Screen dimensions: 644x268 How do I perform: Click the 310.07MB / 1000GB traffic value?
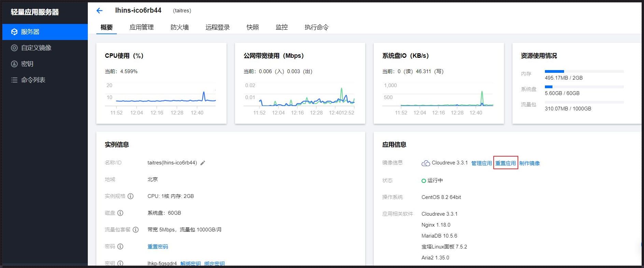coord(568,109)
